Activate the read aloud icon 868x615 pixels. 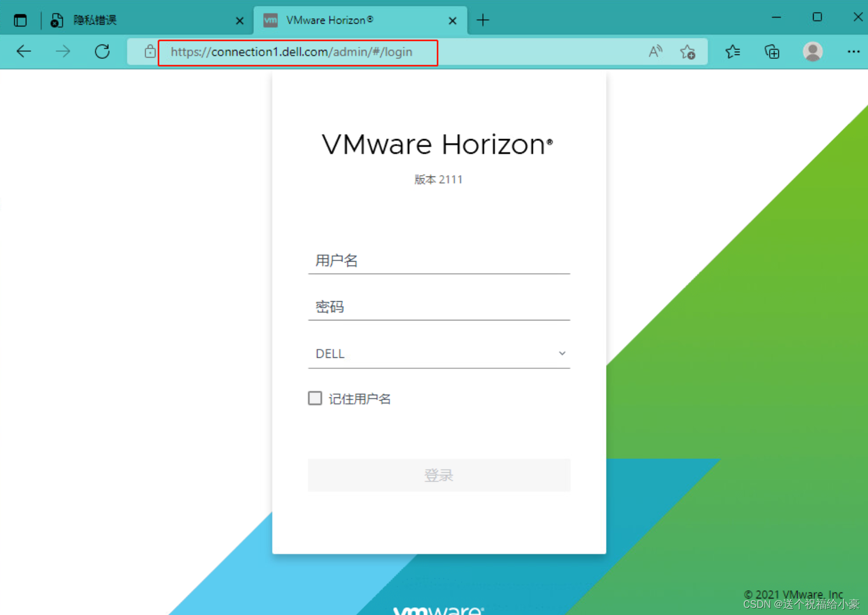click(655, 52)
